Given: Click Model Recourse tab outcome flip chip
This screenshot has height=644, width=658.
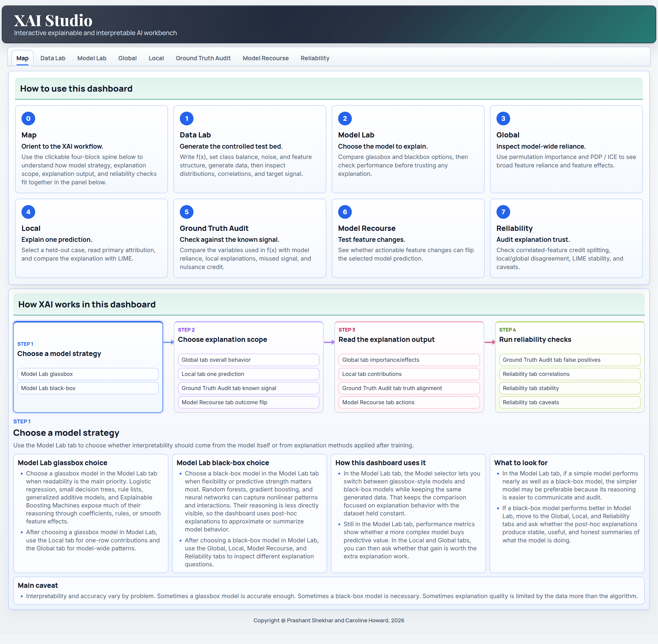Looking at the screenshot, I should pyautogui.click(x=249, y=402).
